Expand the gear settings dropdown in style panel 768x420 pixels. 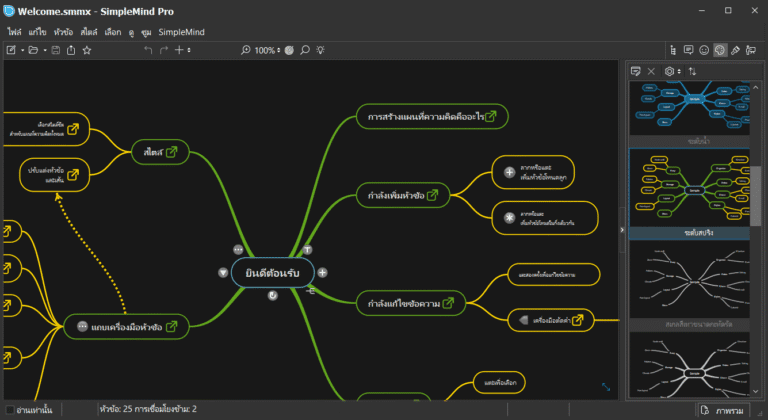(x=679, y=72)
